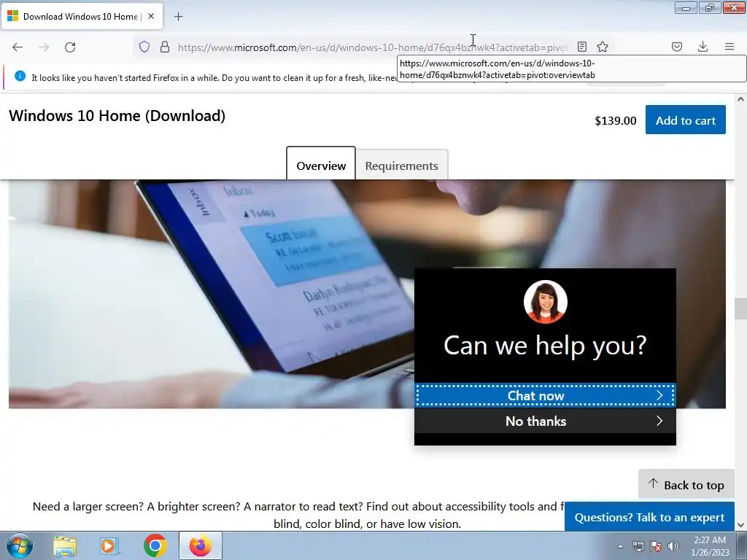Switch to the Overview tab
Viewport: 747px width, 560px height.
(321, 165)
